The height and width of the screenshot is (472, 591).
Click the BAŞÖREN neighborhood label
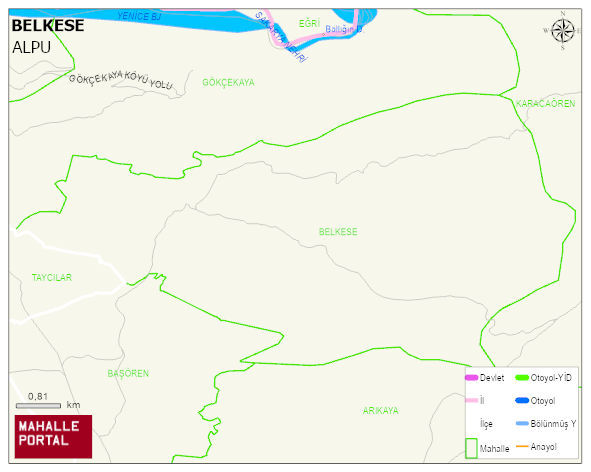(x=128, y=373)
